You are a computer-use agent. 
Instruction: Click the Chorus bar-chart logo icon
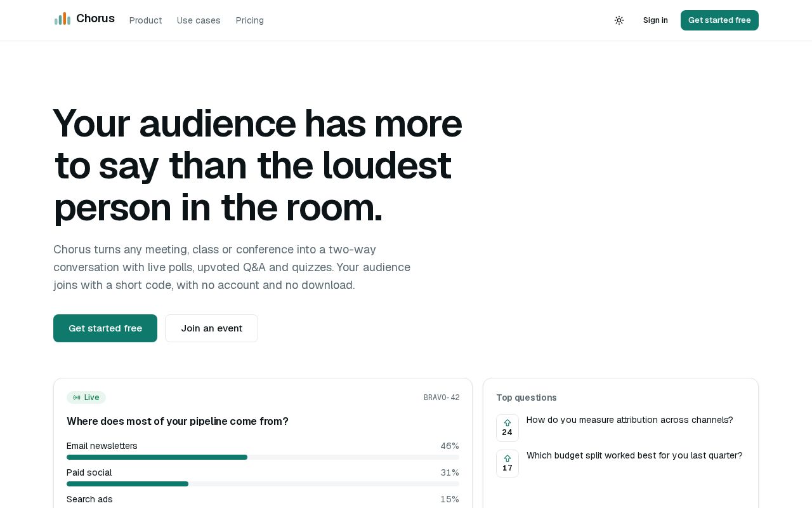point(62,19)
